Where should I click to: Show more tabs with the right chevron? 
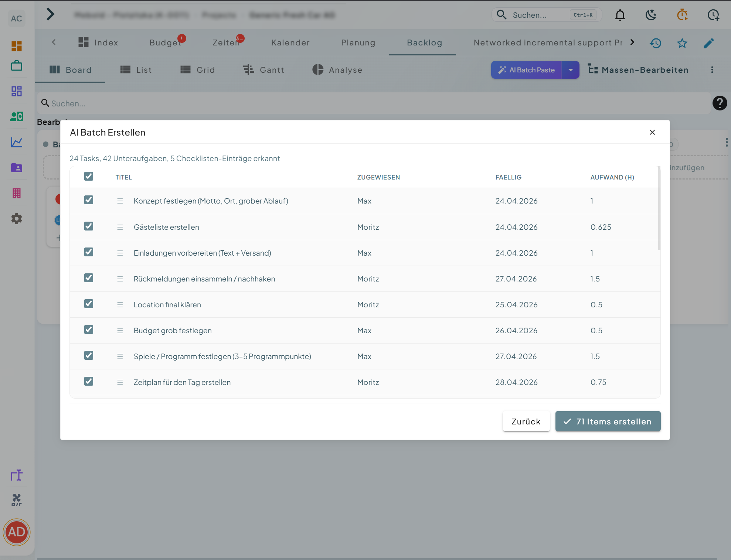tap(632, 42)
